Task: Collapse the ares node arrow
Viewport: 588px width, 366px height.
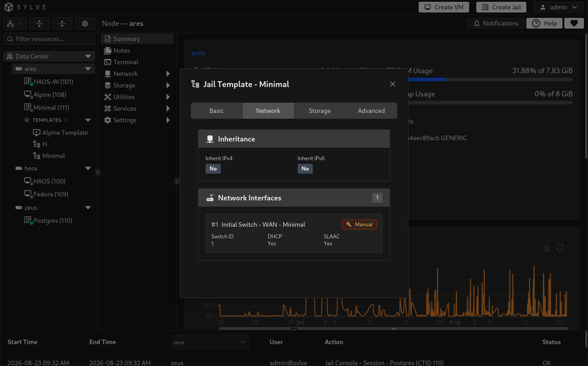Action: pyautogui.click(x=88, y=69)
